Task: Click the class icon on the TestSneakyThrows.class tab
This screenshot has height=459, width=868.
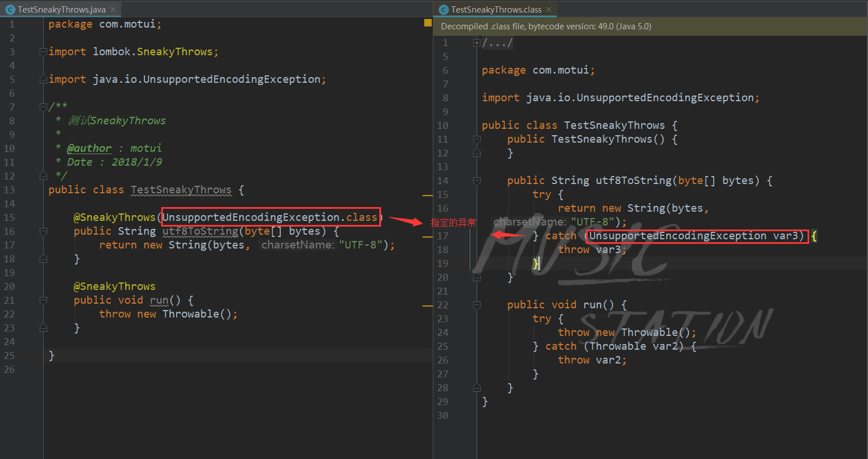Action: click(444, 10)
